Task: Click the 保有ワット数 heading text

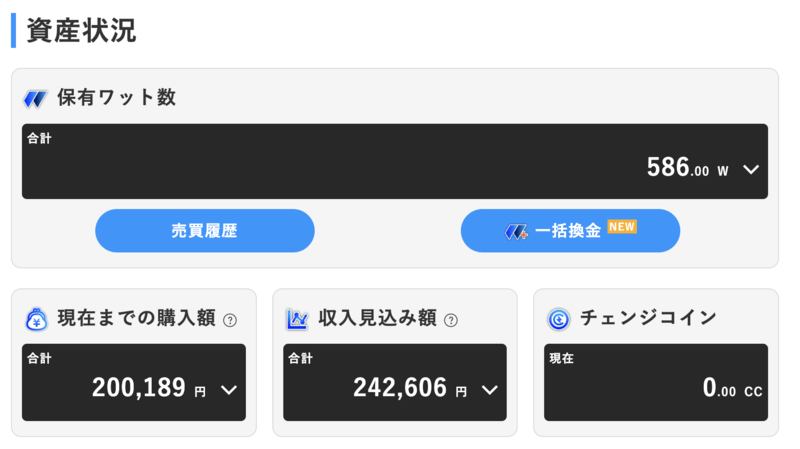Action: coord(116,97)
